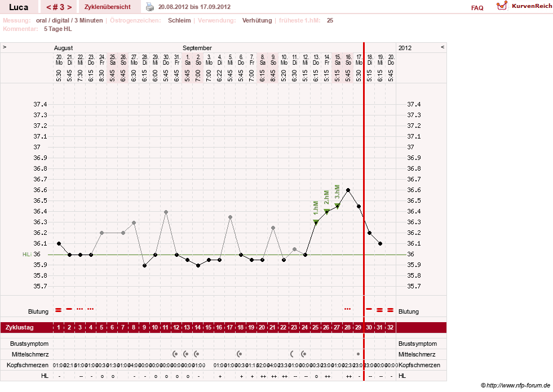
Task: Click the '16. So' date column header
Action: point(348,60)
